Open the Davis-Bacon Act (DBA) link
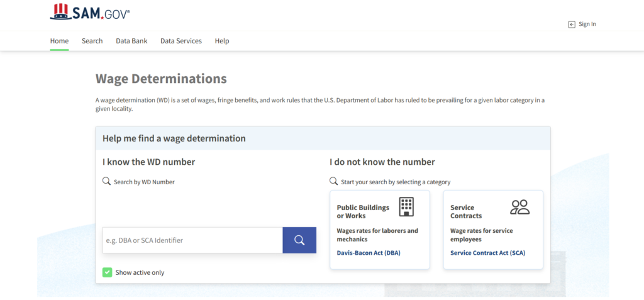This screenshot has width=644, height=300. (x=369, y=253)
